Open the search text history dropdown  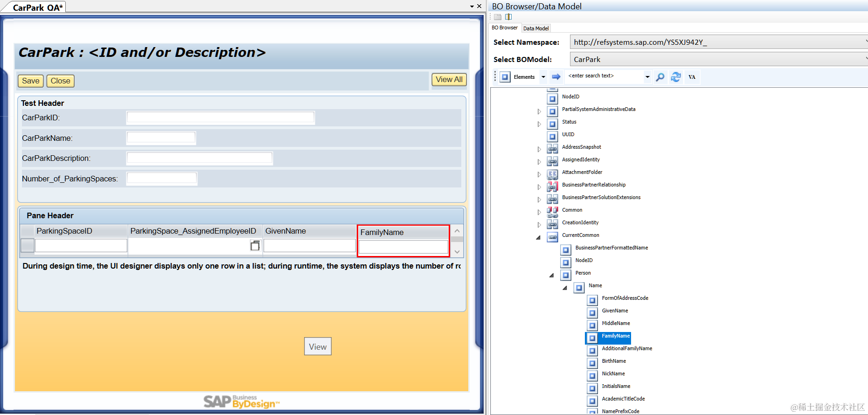(x=647, y=77)
